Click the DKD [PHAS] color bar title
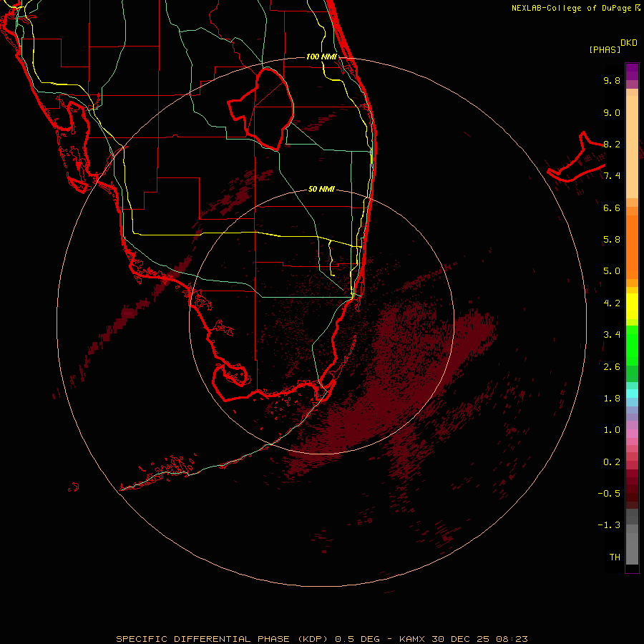644x644 pixels. pos(613,46)
